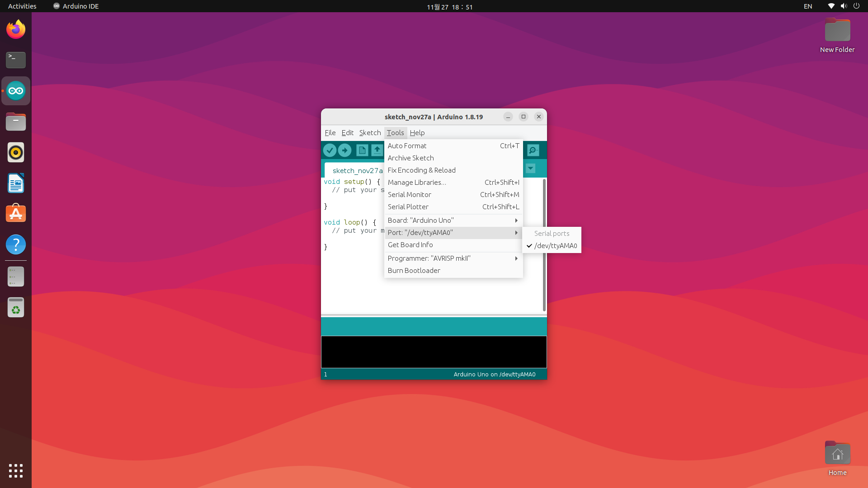
Task: Click Burn Bootloader entry
Action: (x=414, y=271)
